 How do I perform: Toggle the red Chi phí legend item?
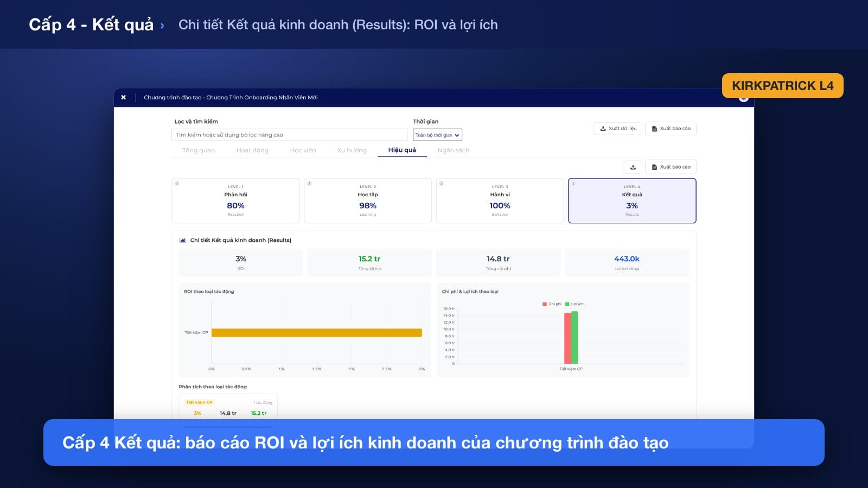552,304
